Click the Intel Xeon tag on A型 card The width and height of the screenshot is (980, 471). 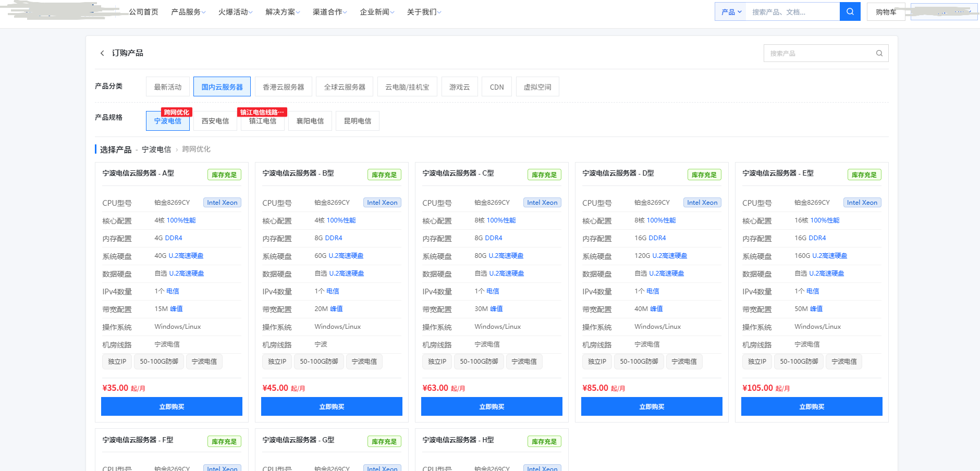coord(222,203)
